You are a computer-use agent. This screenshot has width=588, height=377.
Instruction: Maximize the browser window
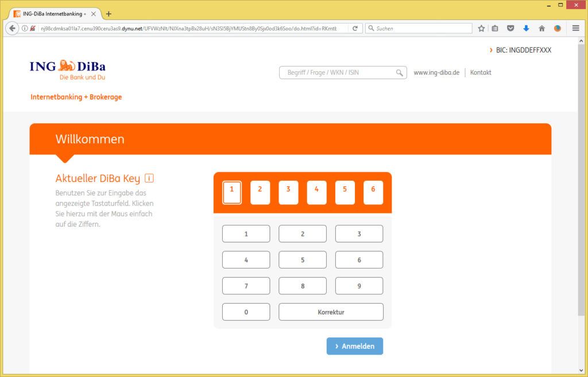click(560, 5)
